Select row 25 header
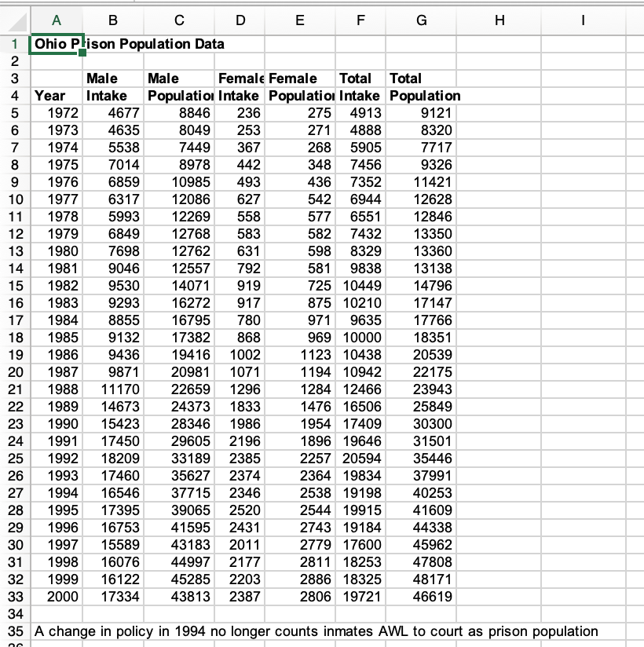 (x=15, y=459)
